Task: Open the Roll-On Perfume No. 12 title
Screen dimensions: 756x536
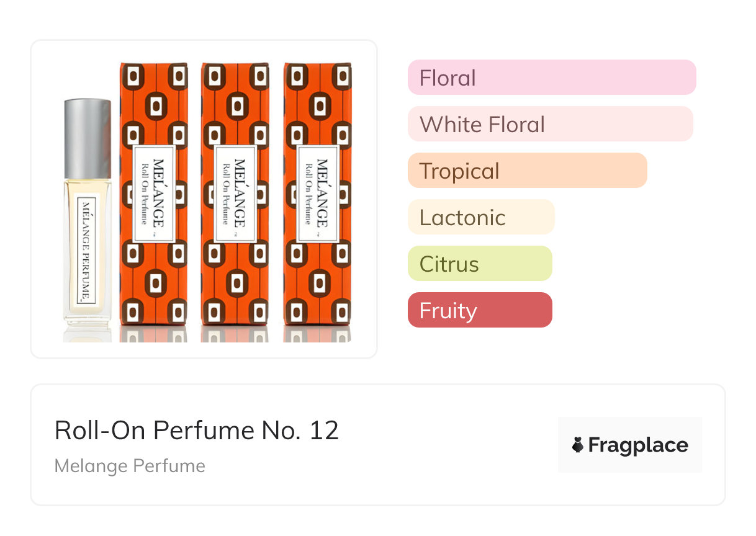Action: click(197, 430)
